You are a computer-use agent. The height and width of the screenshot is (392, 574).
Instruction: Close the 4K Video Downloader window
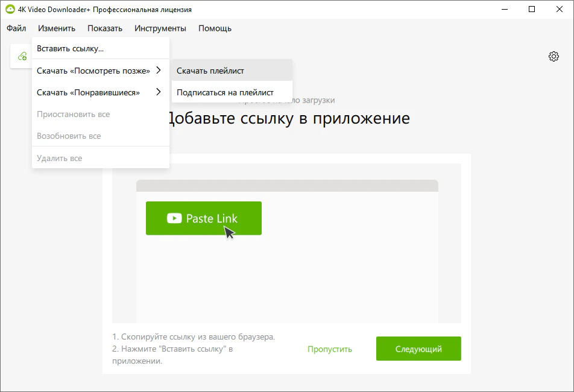[560, 9]
